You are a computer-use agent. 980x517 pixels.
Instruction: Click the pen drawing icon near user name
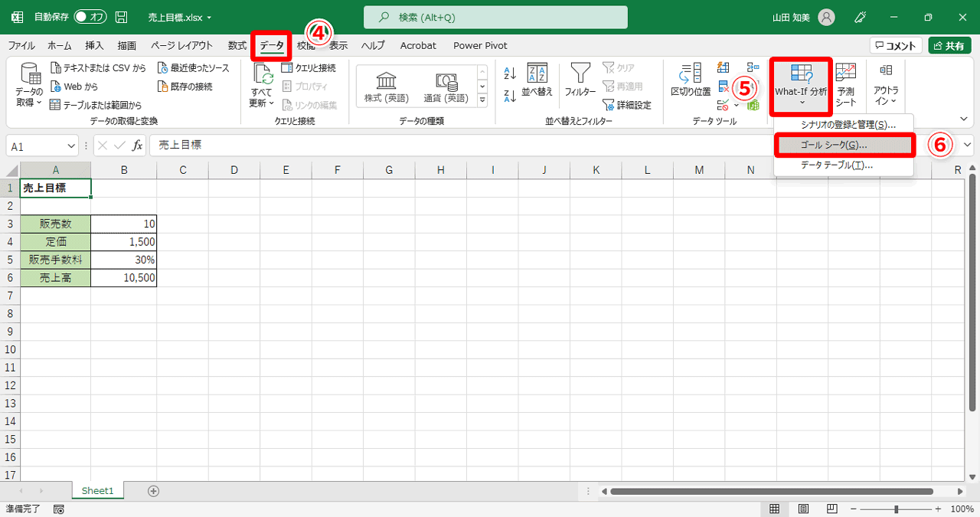point(860,17)
